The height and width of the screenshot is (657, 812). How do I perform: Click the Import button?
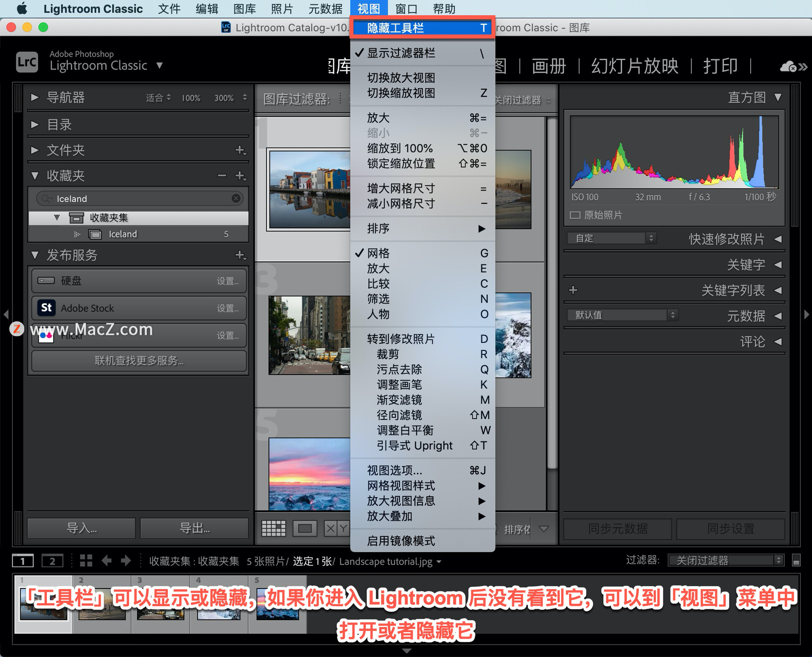[x=82, y=528]
